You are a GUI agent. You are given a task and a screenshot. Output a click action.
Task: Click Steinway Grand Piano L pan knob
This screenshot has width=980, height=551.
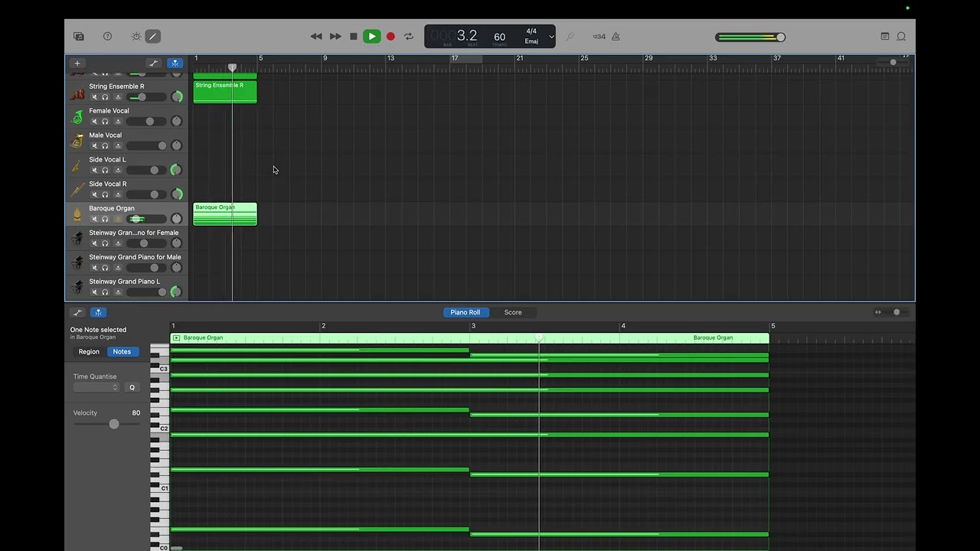coord(177,292)
